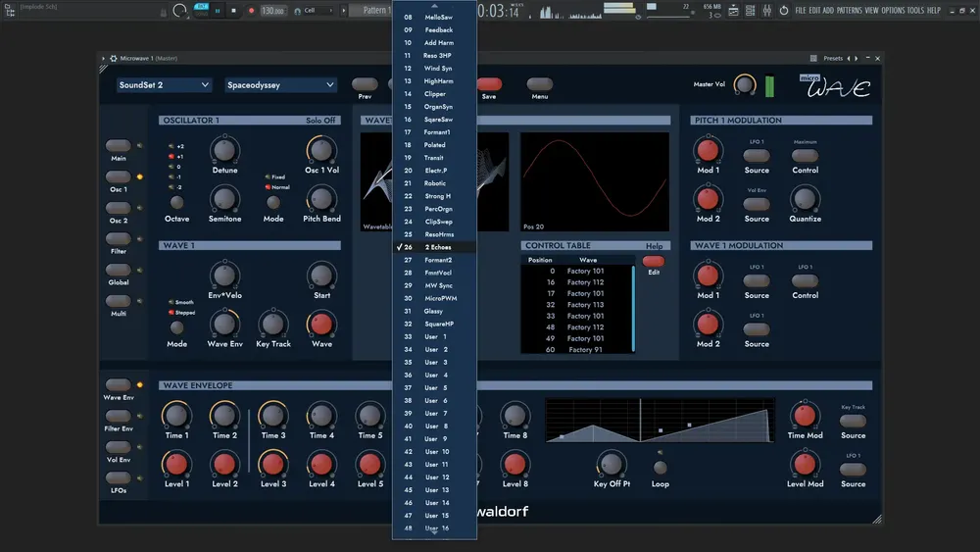Open the Cell snap dropdown

pos(314,11)
